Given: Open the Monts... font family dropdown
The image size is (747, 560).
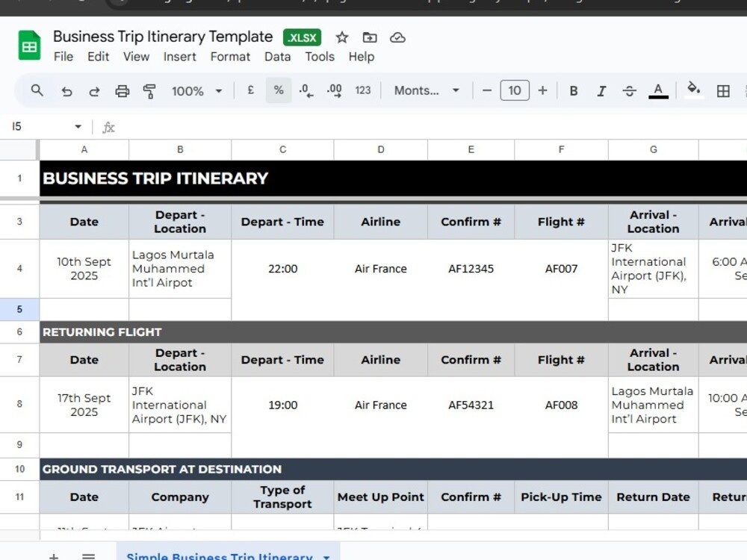Looking at the screenshot, I should point(427,90).
